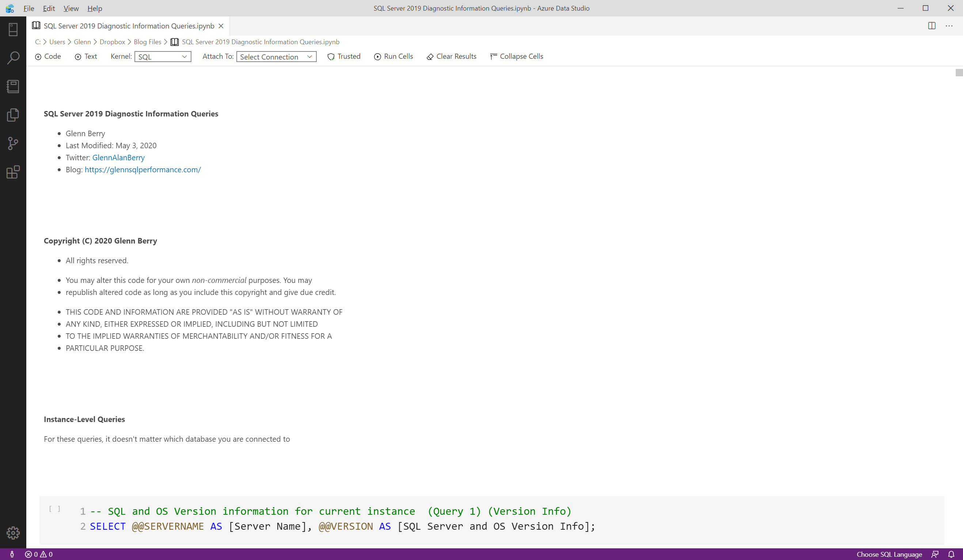
Task: Open the Edit menu
Action: 49,8
